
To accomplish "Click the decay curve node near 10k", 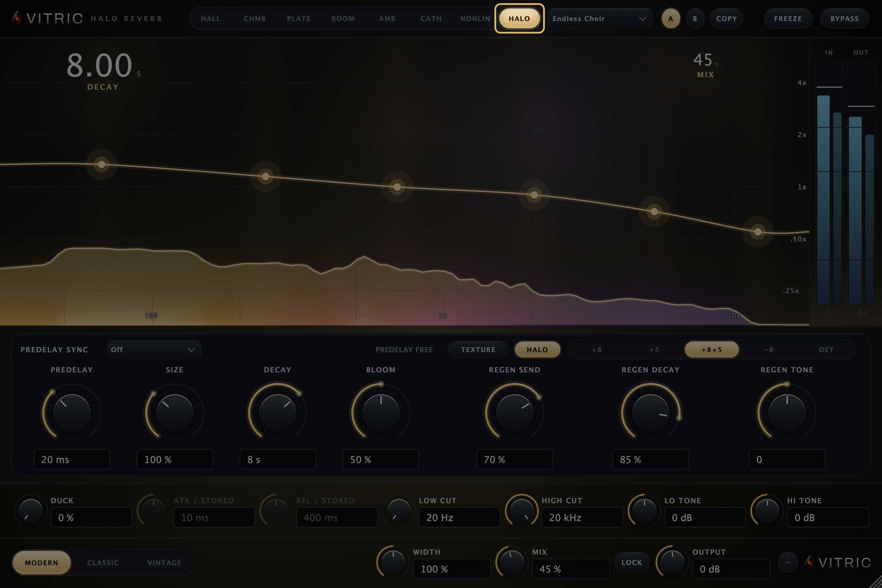I will point(758,232).
